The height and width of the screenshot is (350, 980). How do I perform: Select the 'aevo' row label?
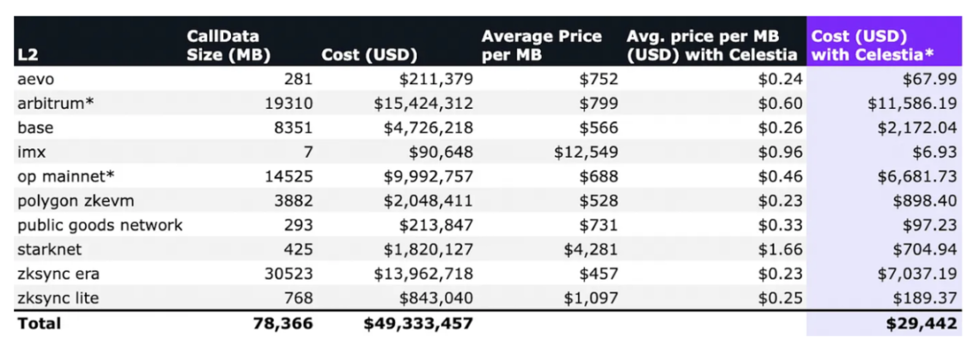[x=33, y=80]
